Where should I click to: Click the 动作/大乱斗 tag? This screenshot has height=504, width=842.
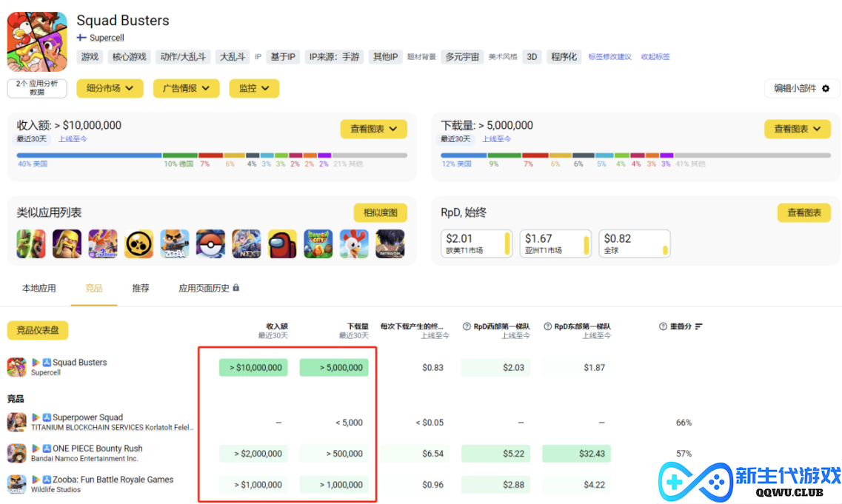tap(183, 57)
